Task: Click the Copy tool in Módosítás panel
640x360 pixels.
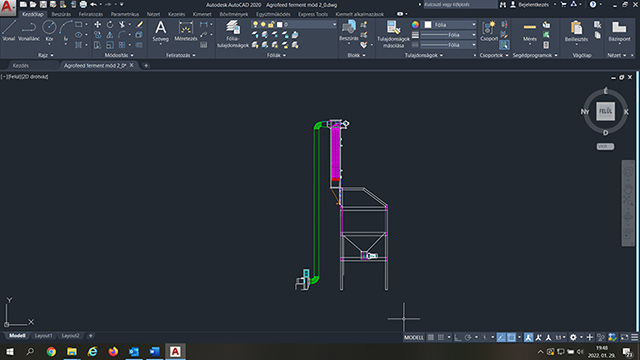Action: pos(97,35)
